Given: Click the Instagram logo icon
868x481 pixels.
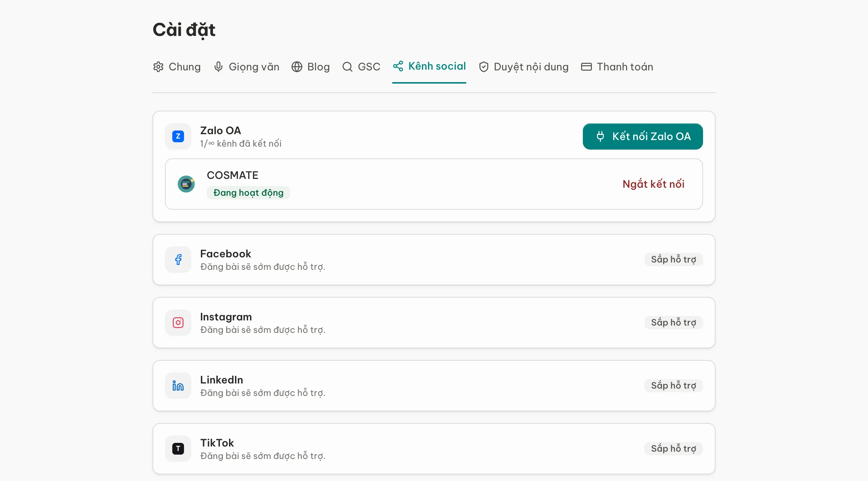Looking at the screenshot, I should (178, 323).
